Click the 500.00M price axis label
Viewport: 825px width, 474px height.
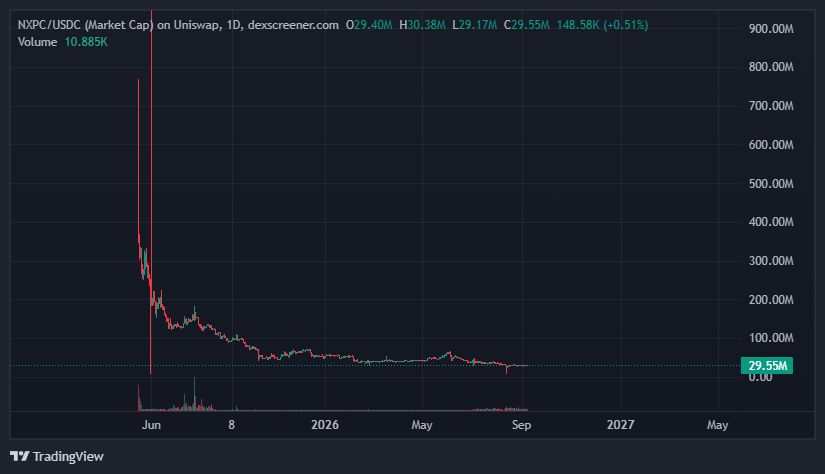(x=771, y=184)
